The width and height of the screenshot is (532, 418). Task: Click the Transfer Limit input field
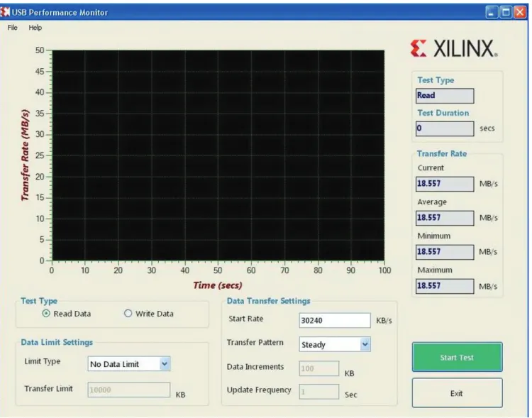128,390
